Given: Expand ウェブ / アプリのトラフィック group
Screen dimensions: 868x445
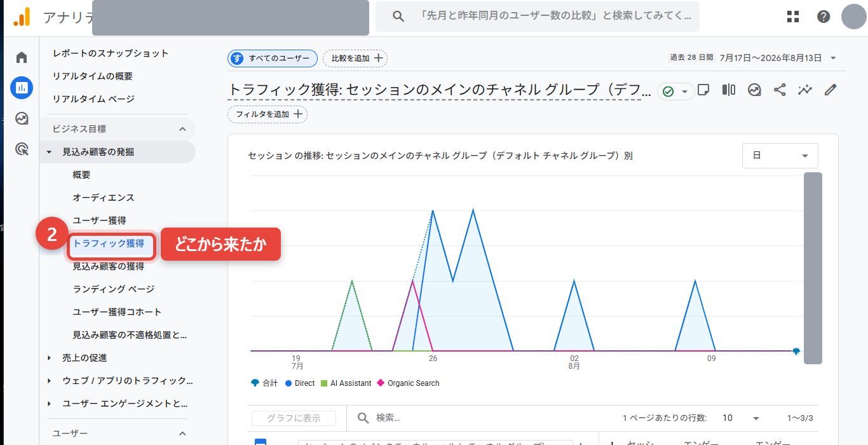Looking at the screenshot, I should point(50,381).
